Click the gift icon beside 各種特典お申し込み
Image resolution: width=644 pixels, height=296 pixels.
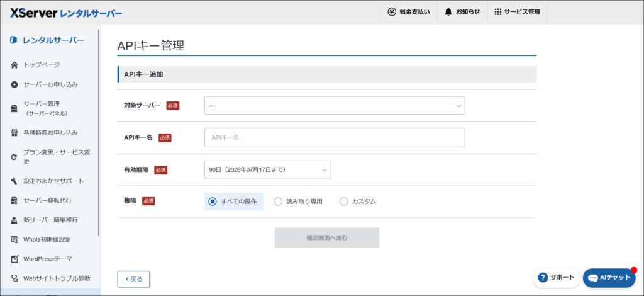[x=14, y=133]
